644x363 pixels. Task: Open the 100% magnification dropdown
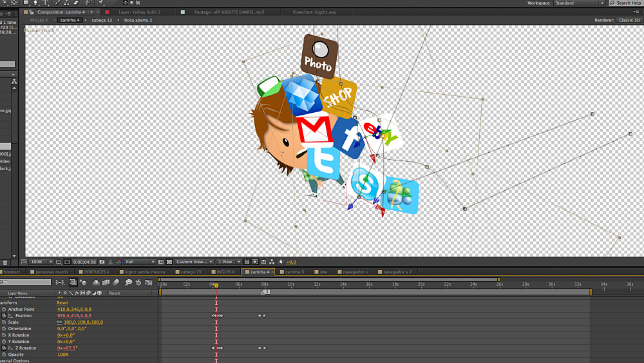(41, 262)
